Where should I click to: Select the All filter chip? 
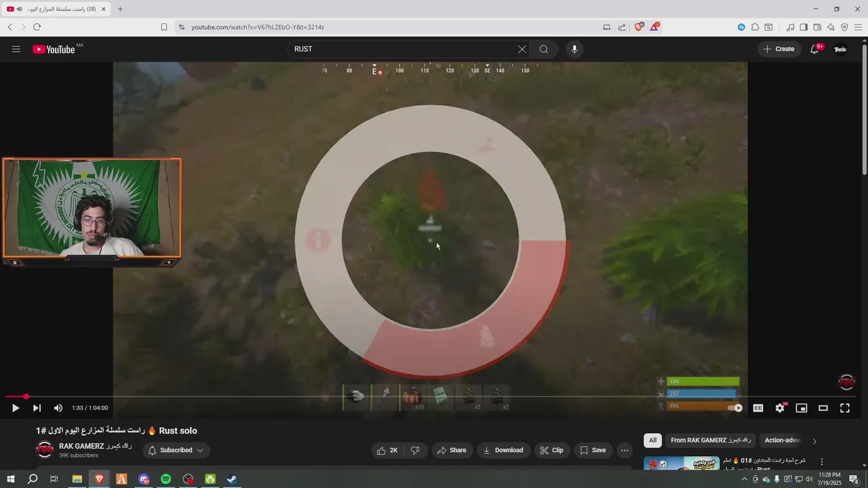pos(652,440)
